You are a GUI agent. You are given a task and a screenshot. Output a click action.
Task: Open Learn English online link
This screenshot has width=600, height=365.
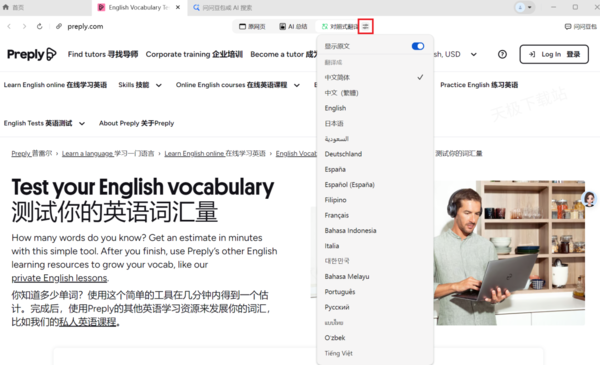coord(55,85)
